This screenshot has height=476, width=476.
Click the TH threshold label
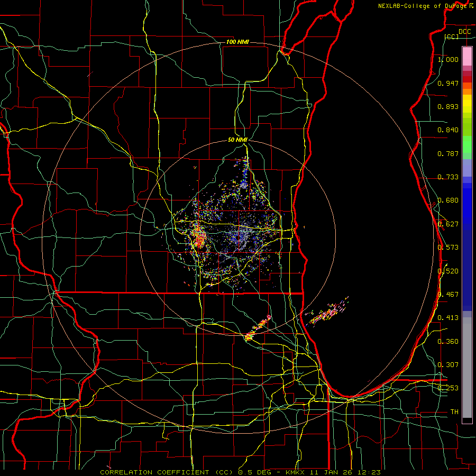pos(454,412)
